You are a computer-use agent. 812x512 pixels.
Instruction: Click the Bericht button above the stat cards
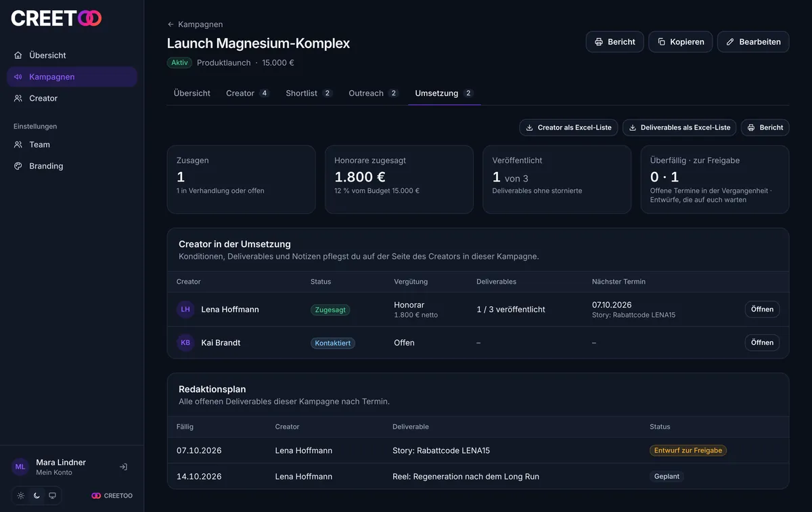pos(765,127)
